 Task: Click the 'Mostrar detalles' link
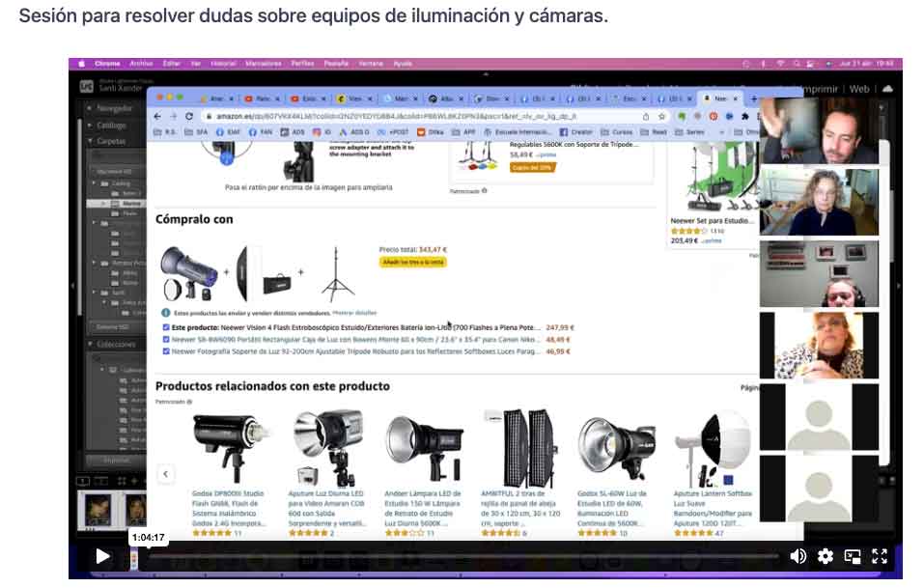[x=354, y=313]
